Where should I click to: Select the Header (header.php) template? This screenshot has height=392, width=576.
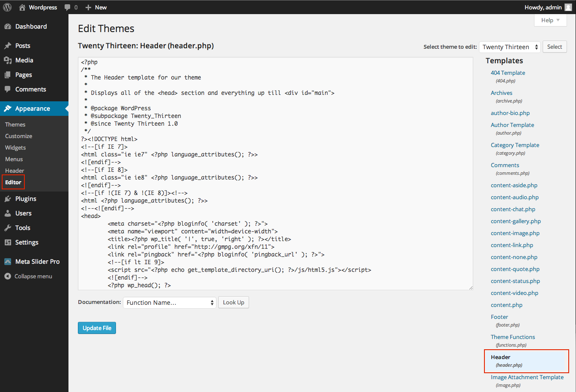click(x=526, y=361)
